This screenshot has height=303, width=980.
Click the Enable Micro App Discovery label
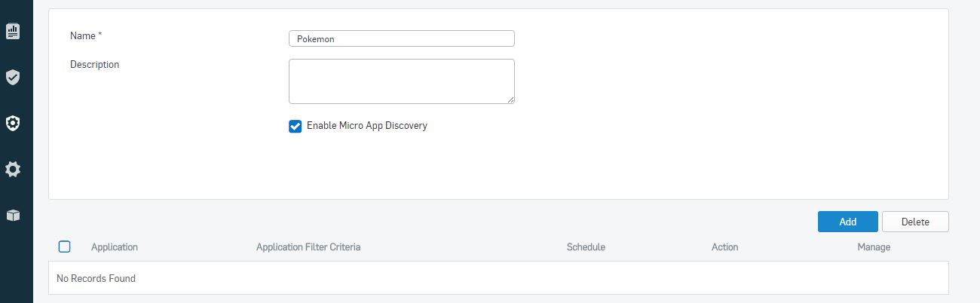point(367,126)
